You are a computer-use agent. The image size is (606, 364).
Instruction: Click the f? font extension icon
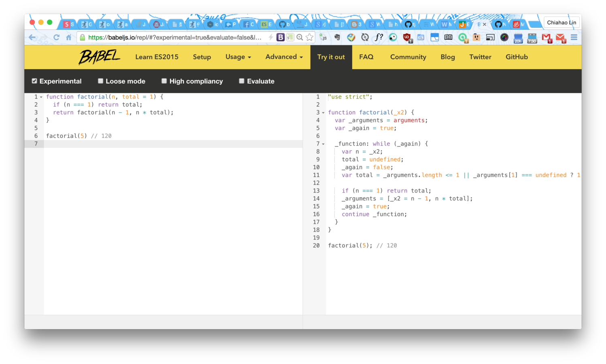(x=379, y=37)
